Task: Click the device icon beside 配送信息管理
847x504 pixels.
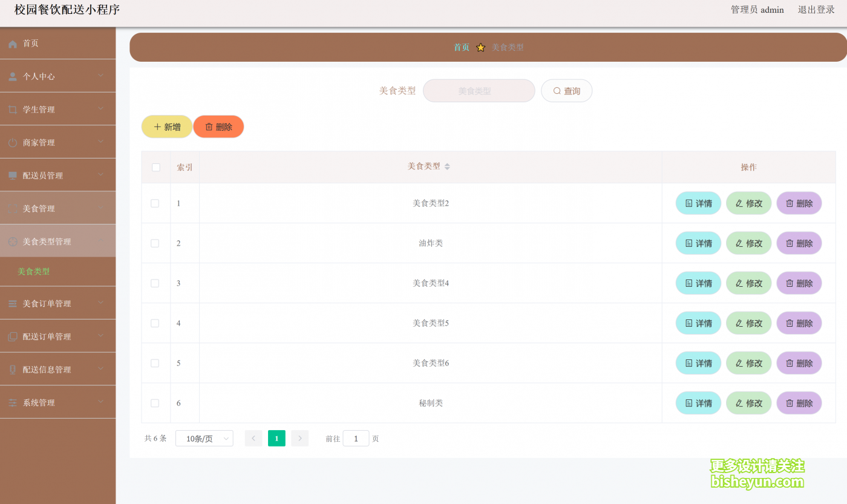Action: 13,370
